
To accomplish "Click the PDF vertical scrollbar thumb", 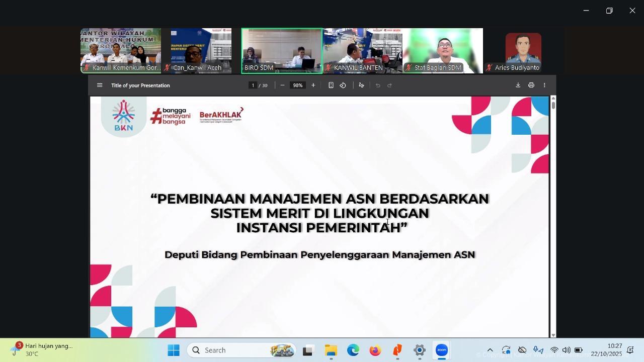I will point(553,105).
